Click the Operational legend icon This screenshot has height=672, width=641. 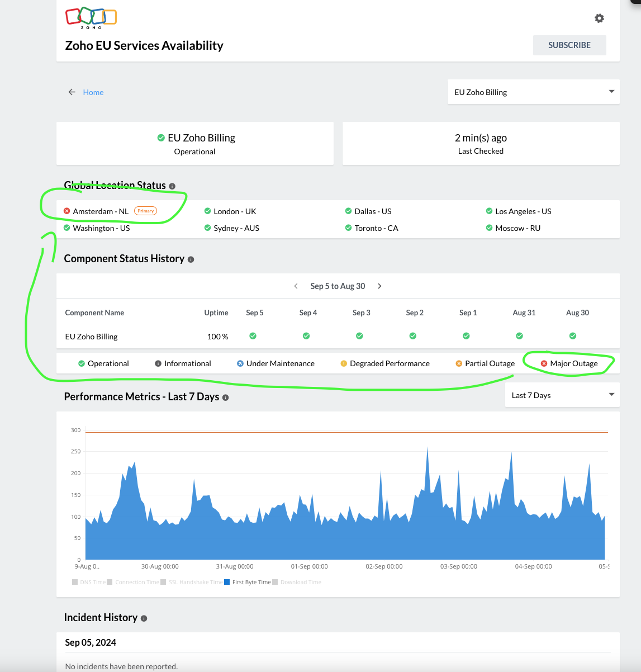(82, 363)
